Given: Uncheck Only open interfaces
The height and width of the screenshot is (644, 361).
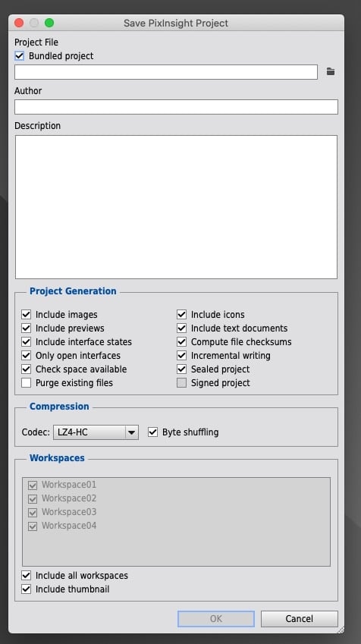Looking at the screenshot, I should point(27,355).
